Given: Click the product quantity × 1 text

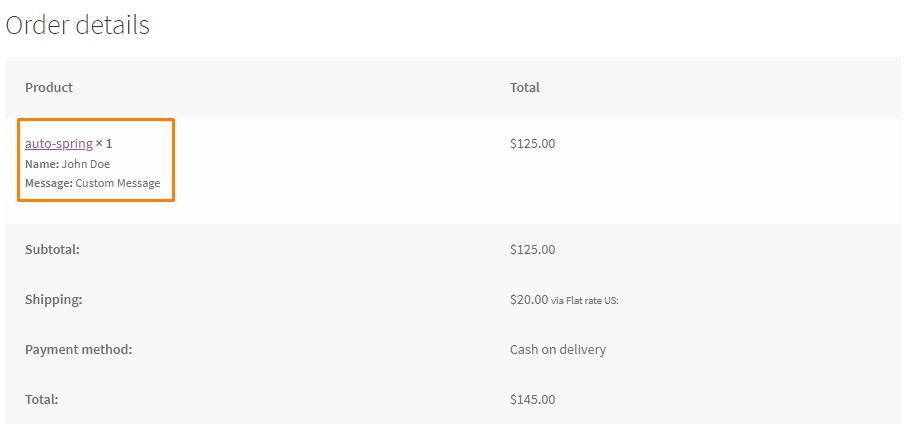Looking at the screenshot, I should click(x=104, y=143).
